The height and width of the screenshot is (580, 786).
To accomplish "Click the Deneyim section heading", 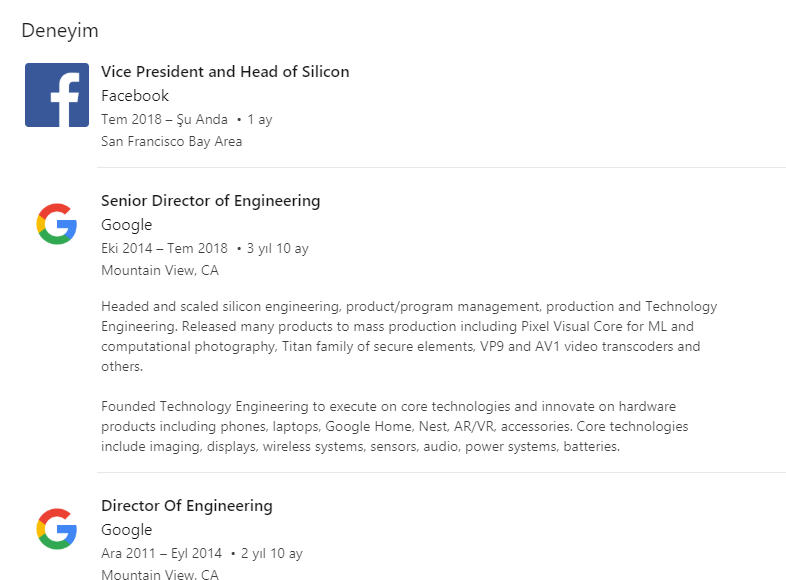I will tap(60, 31).
